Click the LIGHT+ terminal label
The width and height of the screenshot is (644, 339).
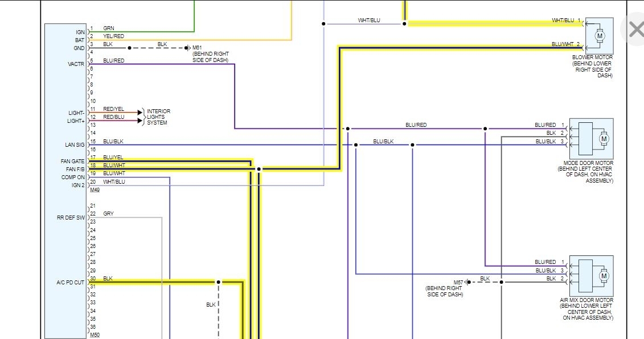(x=76, y=121)
